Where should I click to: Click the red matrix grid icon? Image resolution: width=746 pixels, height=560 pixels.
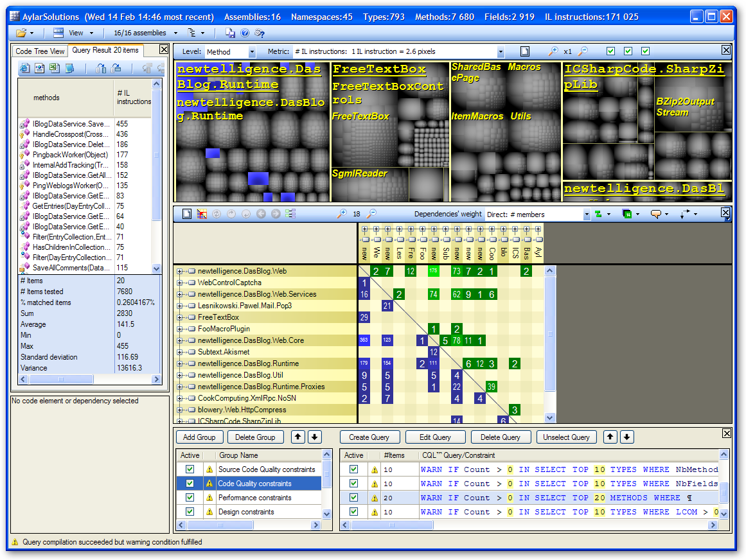tap(202, 214)
